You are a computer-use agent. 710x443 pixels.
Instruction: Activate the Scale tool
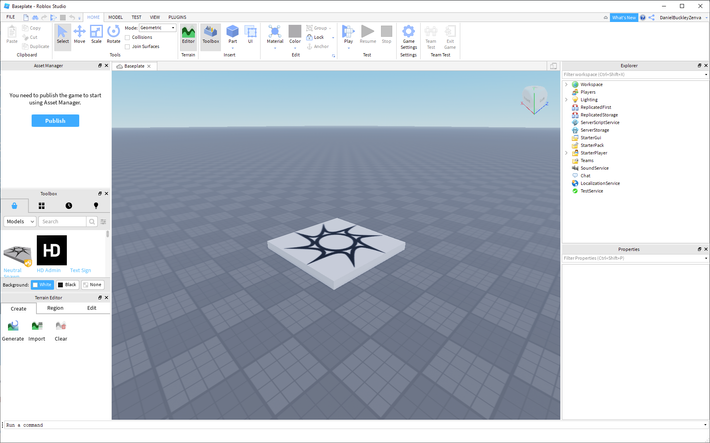tap(96, 35)
